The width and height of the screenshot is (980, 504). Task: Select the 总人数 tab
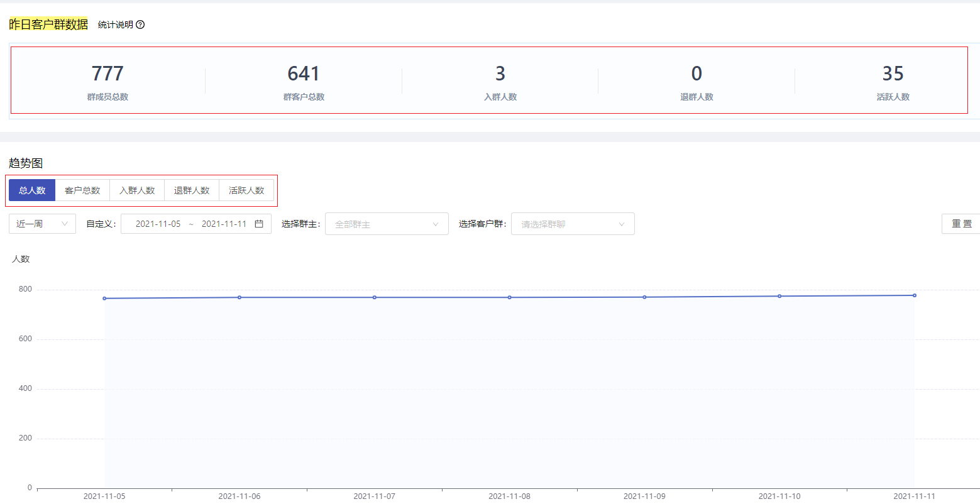click(x=32, y=190)
